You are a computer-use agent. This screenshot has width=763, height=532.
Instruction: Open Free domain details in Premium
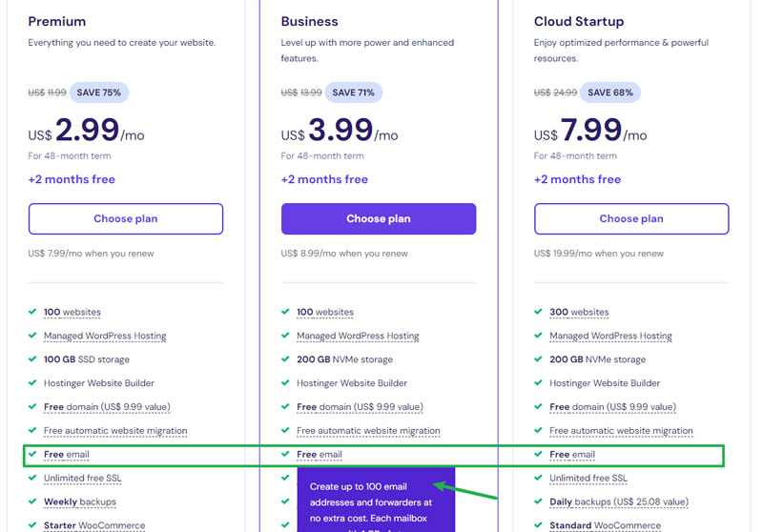tap(107, 407)
